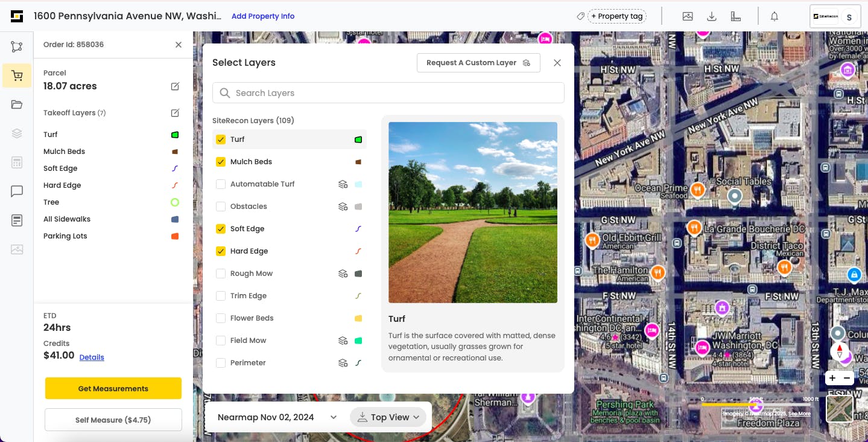Image resolution: width=868 pixels, height=442 pixels.
Task: Uncheck the Hard Edge layer checkbox
Action: [221, 251]
